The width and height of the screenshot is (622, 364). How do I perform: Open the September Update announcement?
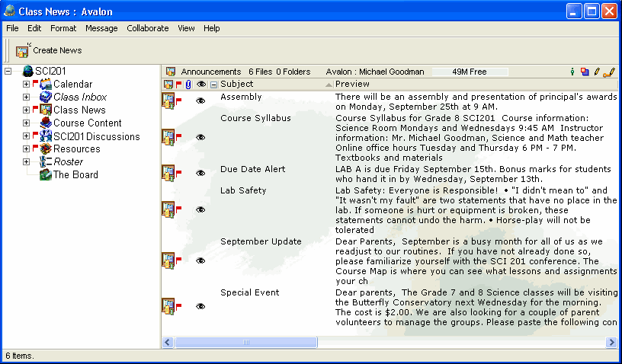pyautogui.click(x=261, y=242)
